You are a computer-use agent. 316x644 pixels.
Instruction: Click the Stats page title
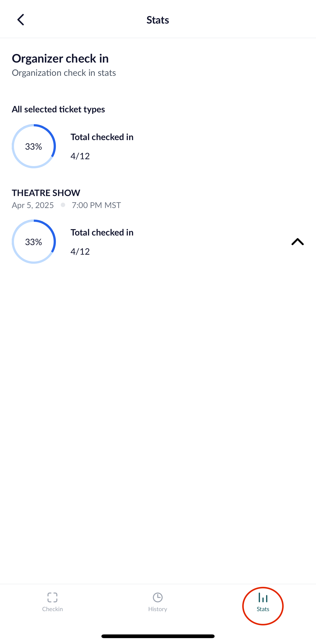click(x=158, y=20)
